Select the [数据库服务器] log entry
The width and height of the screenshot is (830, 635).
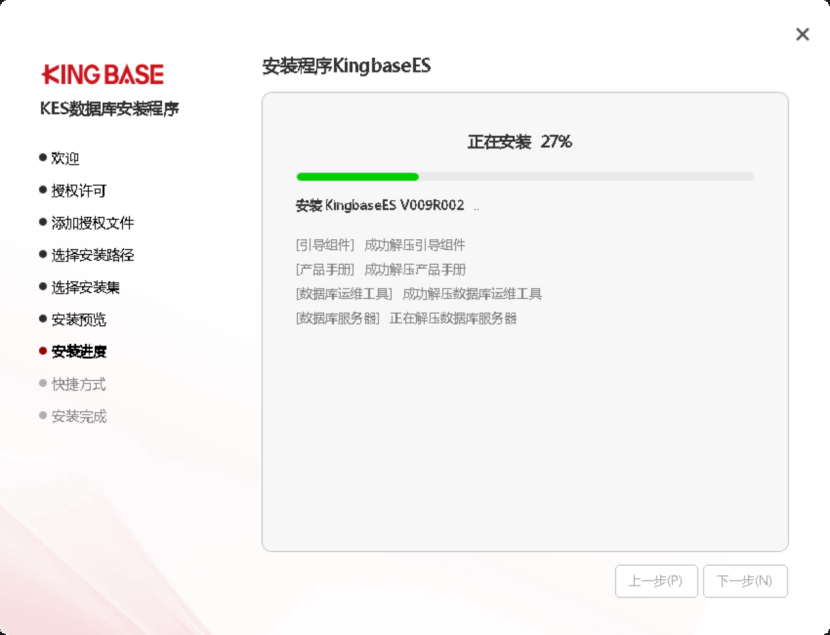(x=406, y=318)
